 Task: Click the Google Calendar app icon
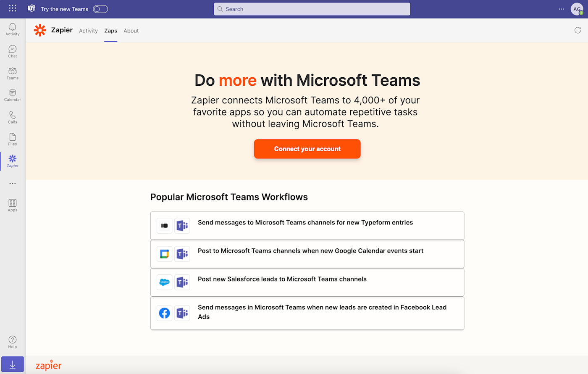165,254
